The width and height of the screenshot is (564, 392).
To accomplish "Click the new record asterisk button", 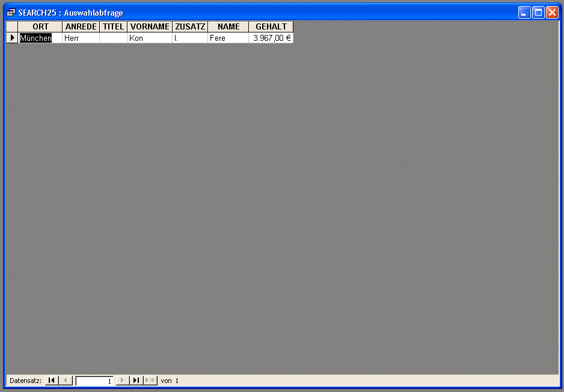I will coord(151,381).
